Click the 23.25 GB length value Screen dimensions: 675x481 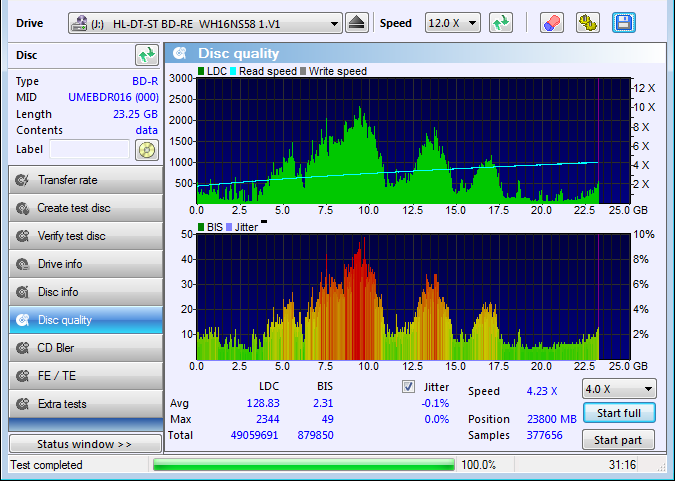click(135, 114)
